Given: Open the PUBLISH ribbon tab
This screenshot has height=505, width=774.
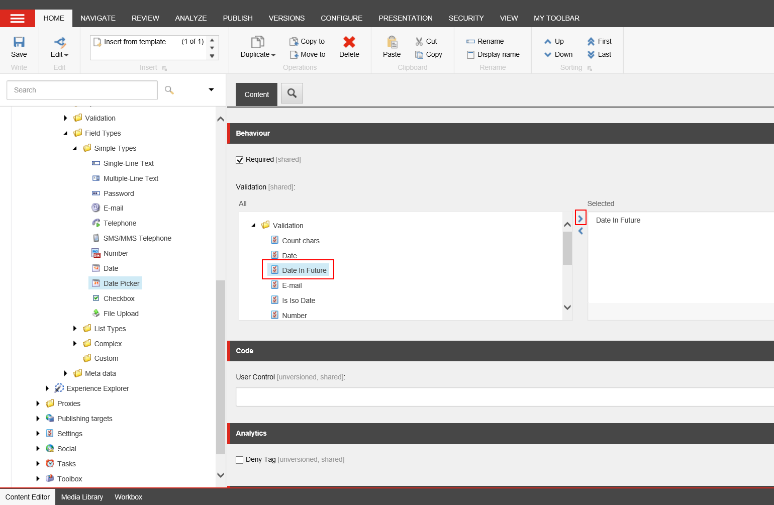Looking at the screenshot, I should tap(237, 18).
